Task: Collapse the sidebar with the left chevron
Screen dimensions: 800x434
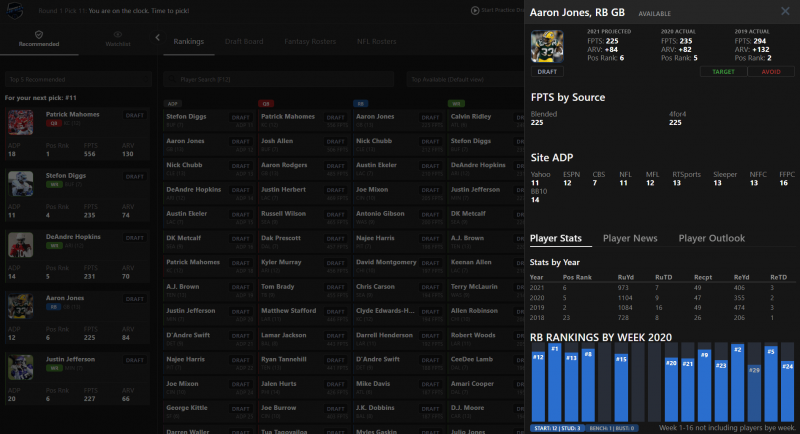Action: point(157,37)
